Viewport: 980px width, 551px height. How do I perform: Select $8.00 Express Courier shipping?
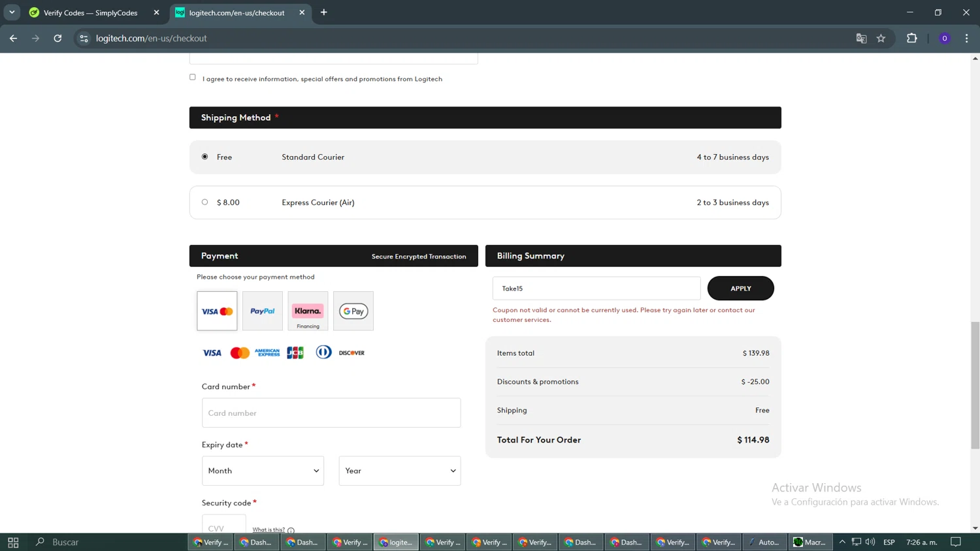click(x=205, y=202)
